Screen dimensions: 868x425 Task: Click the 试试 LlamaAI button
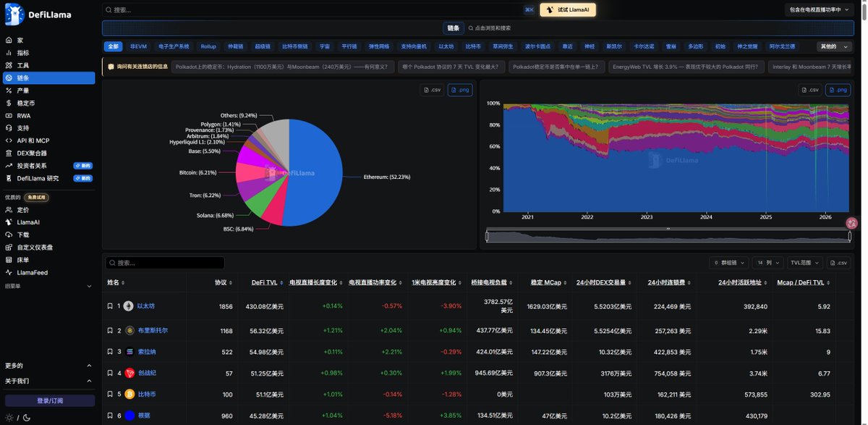click(x=568, y=10)
